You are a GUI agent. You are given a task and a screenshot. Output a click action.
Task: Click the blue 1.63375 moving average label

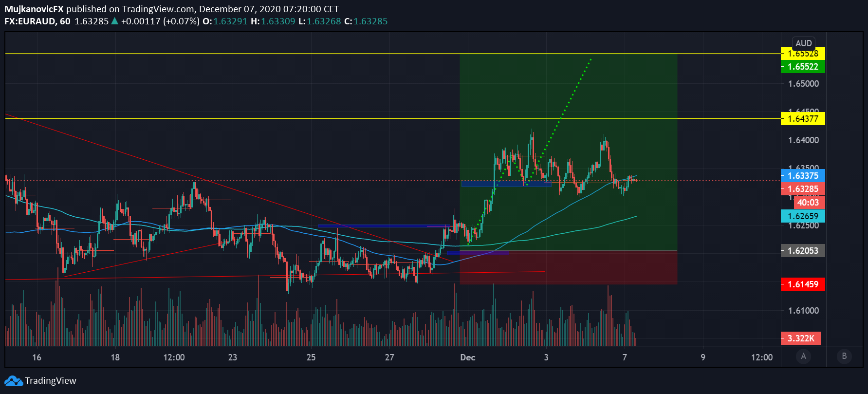pos(803,176)
